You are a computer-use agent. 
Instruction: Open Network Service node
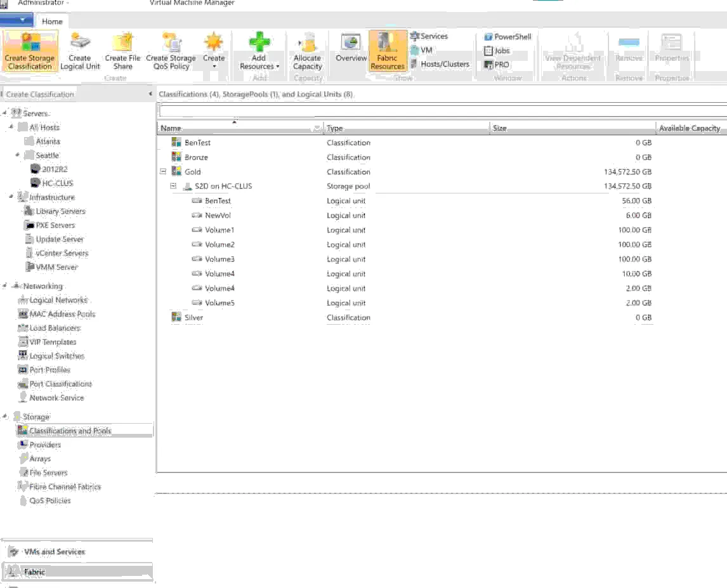coord(51,398)
